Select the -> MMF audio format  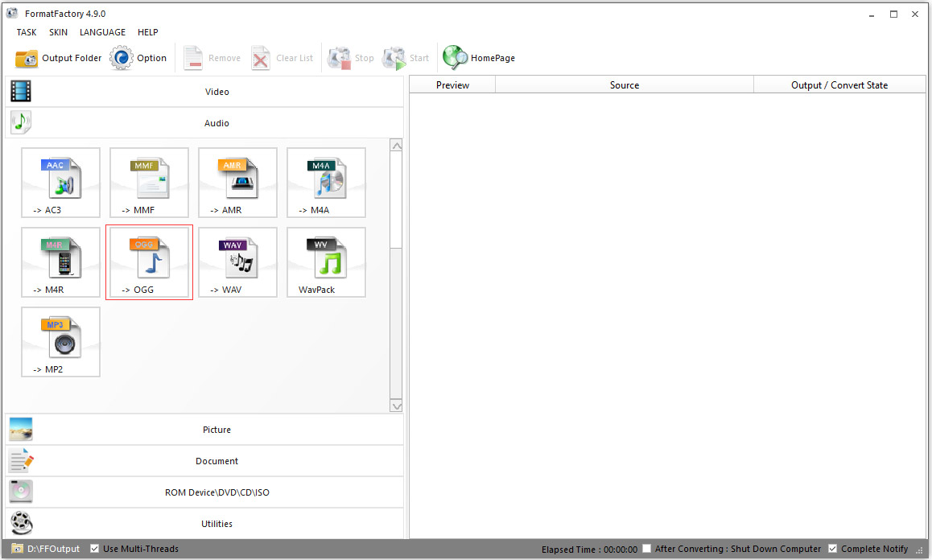click(x=149, y=183)
